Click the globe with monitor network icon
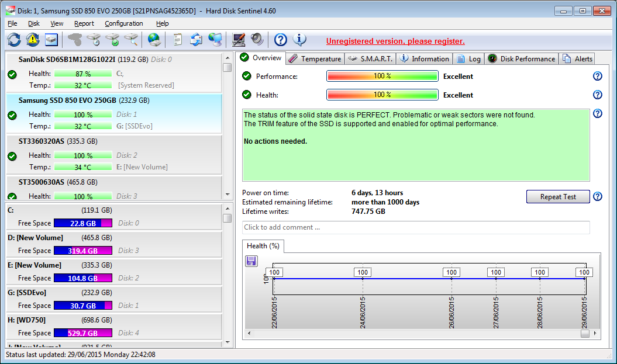Screen dimensions: 617x364 coord(215,40)
